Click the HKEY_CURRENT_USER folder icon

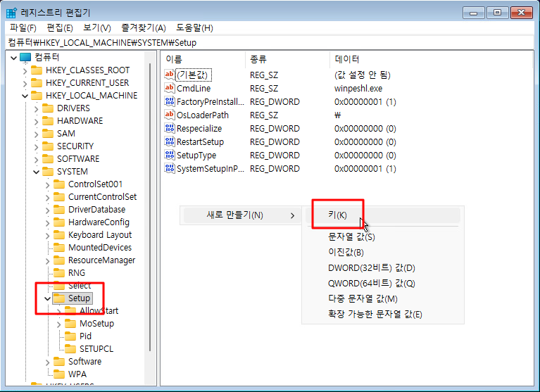[37, 83]
